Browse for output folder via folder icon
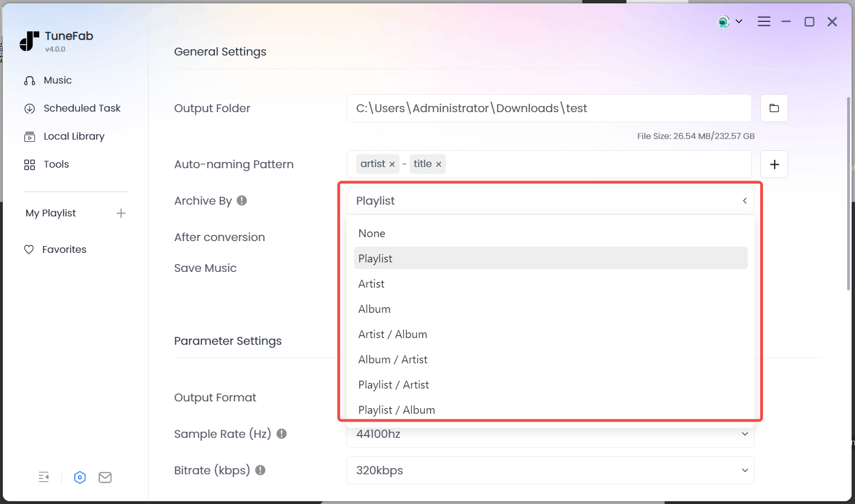Screen dimensions: 855x504 pyautogui.click(x=774, y=108)
